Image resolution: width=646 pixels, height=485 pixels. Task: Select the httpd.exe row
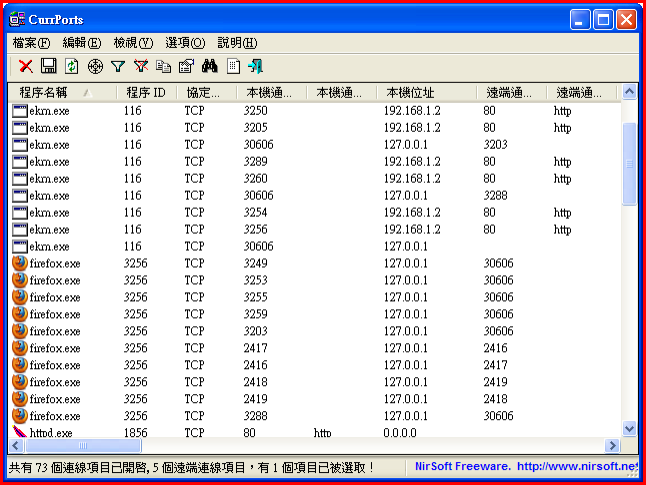(x=50, y=433)
